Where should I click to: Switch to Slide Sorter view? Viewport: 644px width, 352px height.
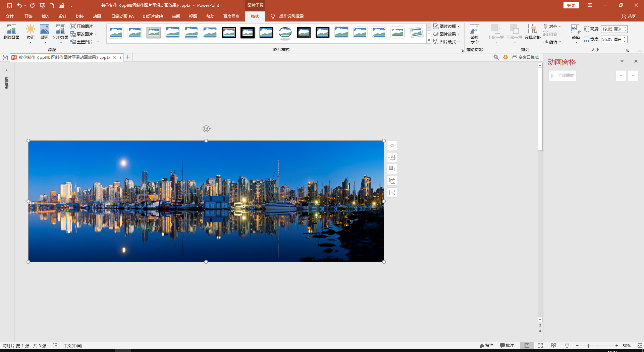pyautogui.click(x=540, y=346)
